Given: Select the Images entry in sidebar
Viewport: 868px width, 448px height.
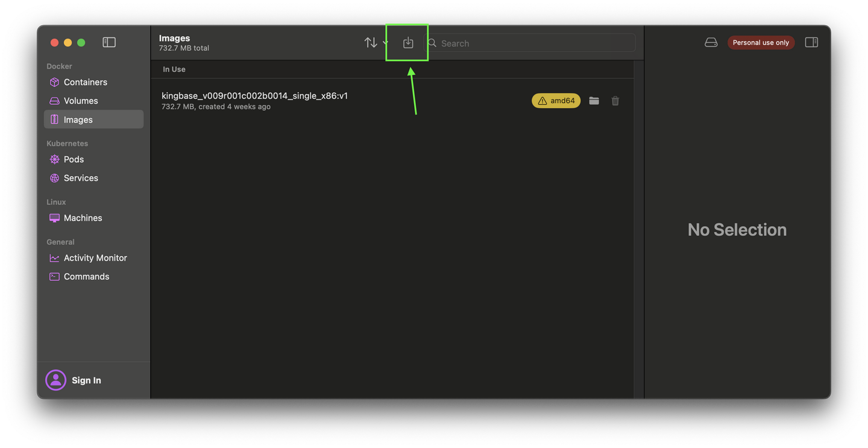Looking at the screenshot, I should [x=80, y=119].
